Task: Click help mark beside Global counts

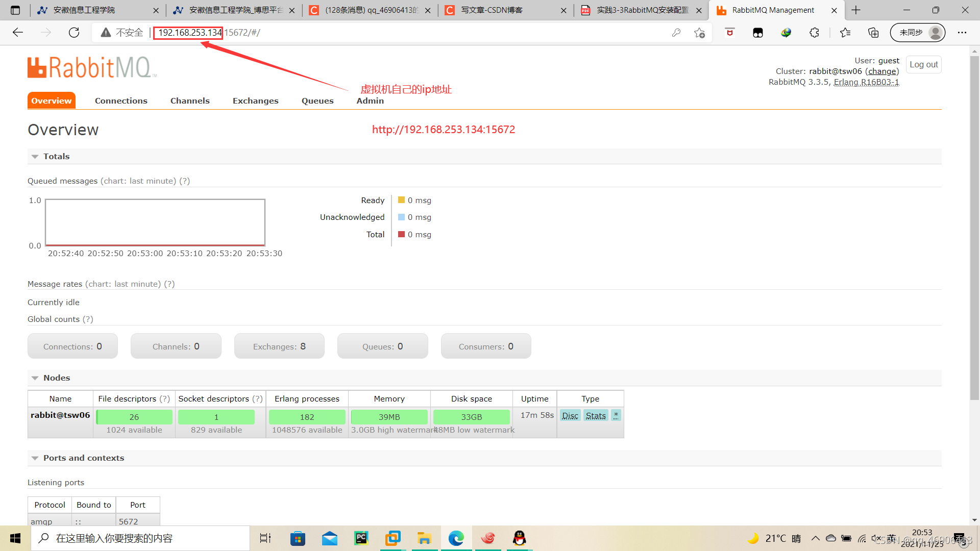Action: click(88, 319)
